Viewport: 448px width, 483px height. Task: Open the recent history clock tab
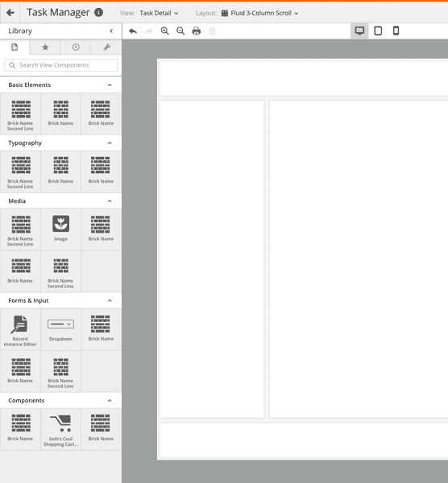coord(76,47)
